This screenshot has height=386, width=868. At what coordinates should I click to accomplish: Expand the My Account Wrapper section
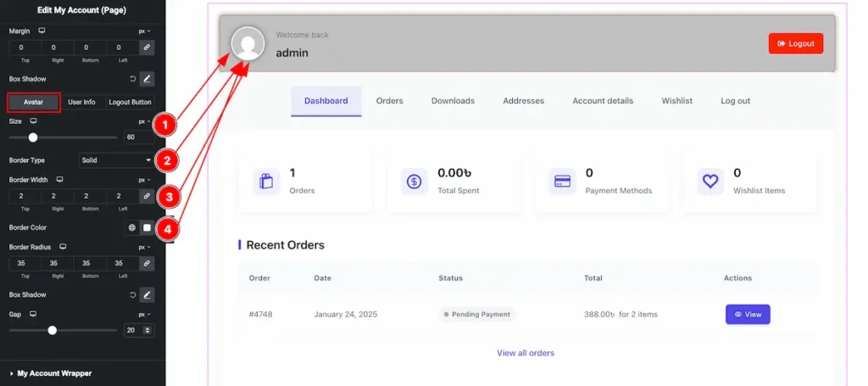54,373
